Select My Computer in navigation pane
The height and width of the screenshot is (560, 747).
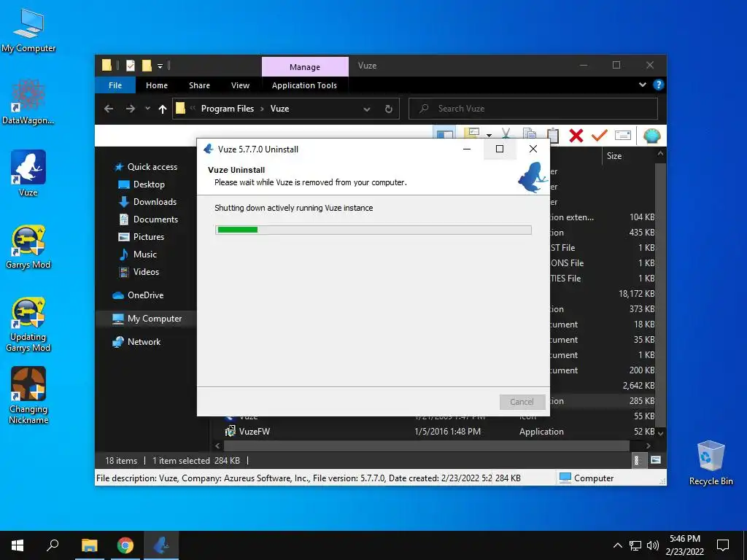click(155, 319)
